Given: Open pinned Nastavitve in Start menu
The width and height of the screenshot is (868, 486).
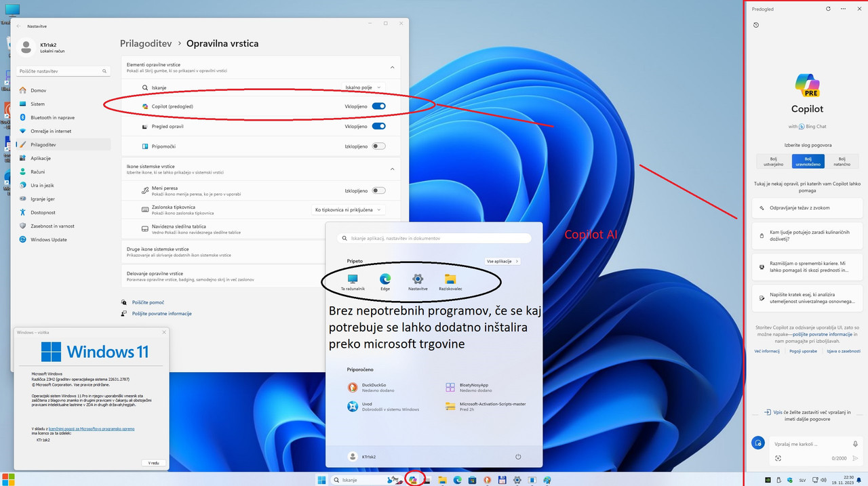Looking at the screenshot, I should (418, 283).
